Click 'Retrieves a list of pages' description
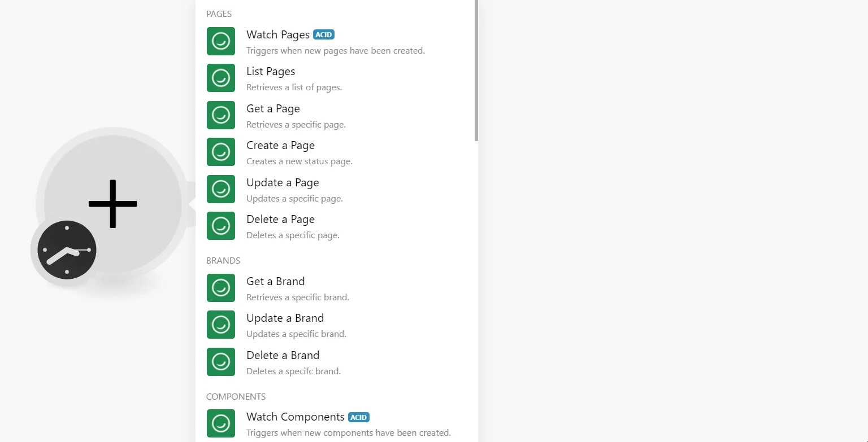The height and width of the screenshot is (442, 868). click(294, 87)
